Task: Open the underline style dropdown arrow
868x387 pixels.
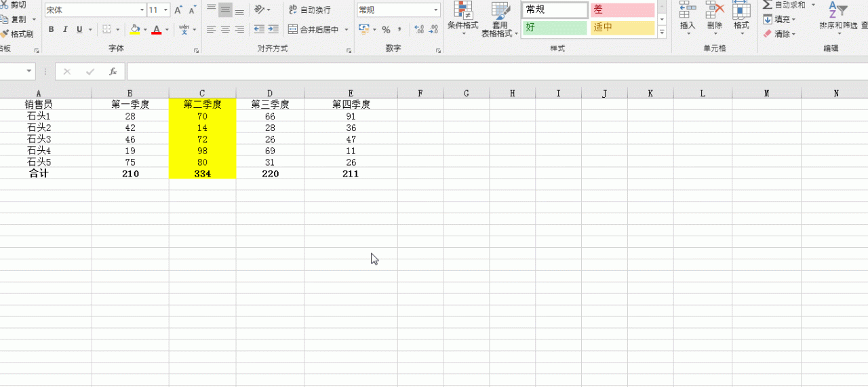Action: (x=90, y=29)
